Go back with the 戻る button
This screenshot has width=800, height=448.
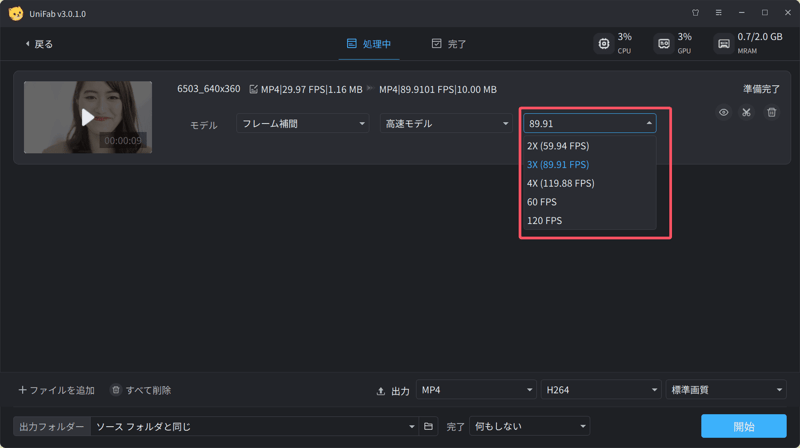coord(39,44)
